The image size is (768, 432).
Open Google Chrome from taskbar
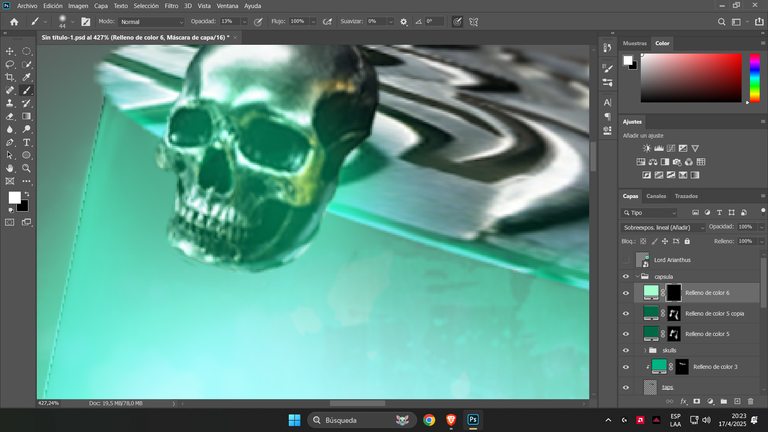[x=429, y=420]
